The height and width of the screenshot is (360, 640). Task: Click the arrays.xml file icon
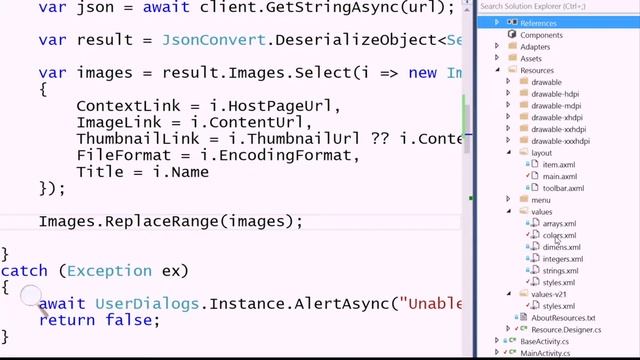535,223
